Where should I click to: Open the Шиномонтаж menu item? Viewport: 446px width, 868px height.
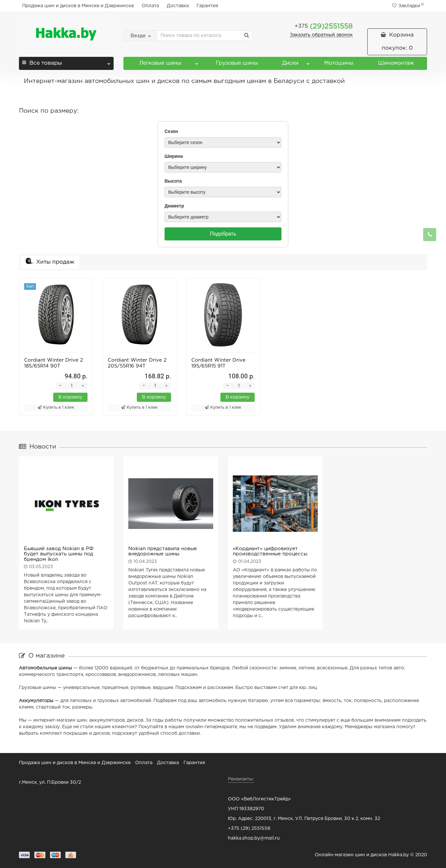tap(396, 63)
